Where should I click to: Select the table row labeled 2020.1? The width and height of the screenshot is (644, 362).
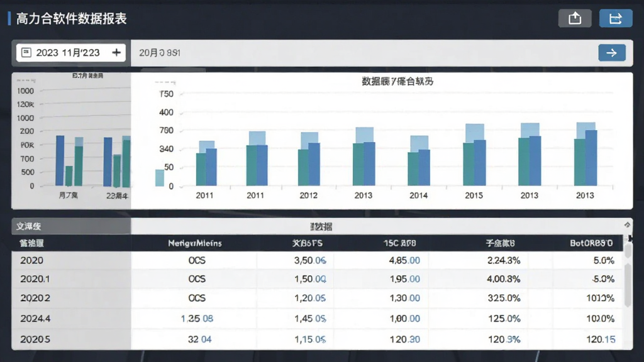click(x=317, y=279)
